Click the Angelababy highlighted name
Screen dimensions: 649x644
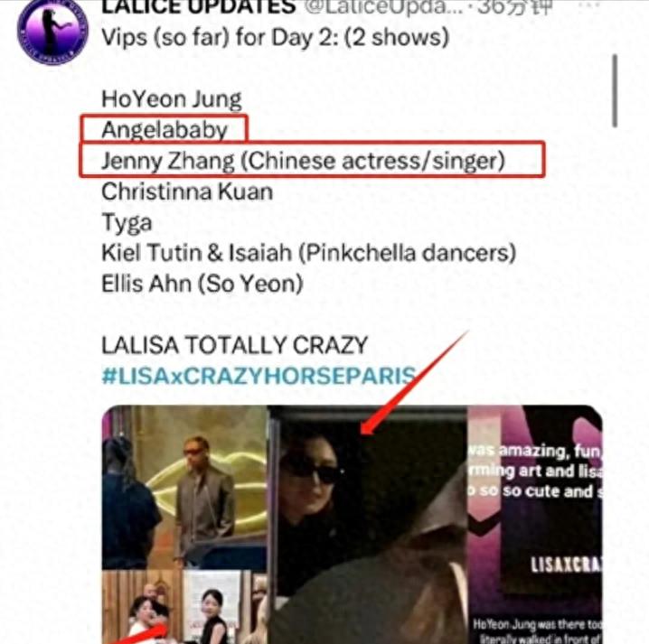click(x=165, y=130)
